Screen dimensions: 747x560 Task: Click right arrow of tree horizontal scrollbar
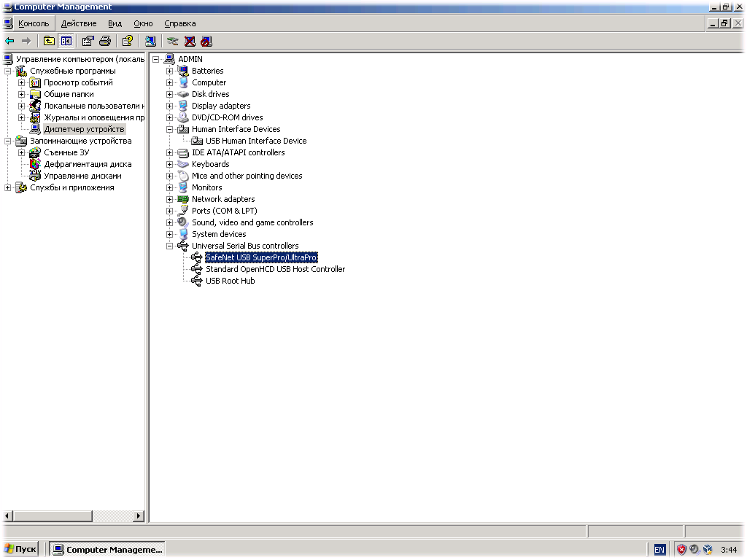139,516
